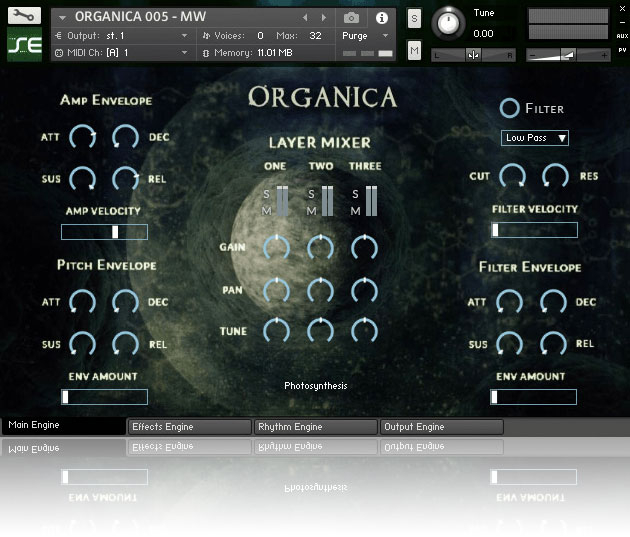Click the Tune knob in header

point(451,20)
